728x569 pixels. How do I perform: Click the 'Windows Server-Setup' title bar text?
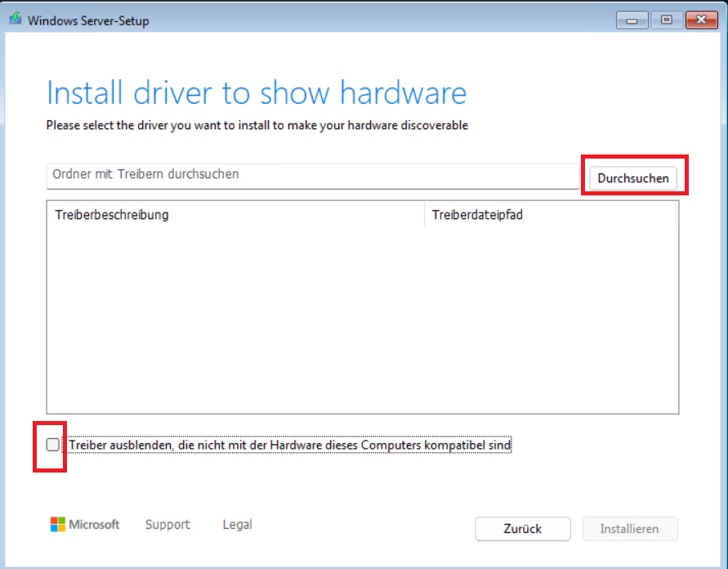coord(88,20)
